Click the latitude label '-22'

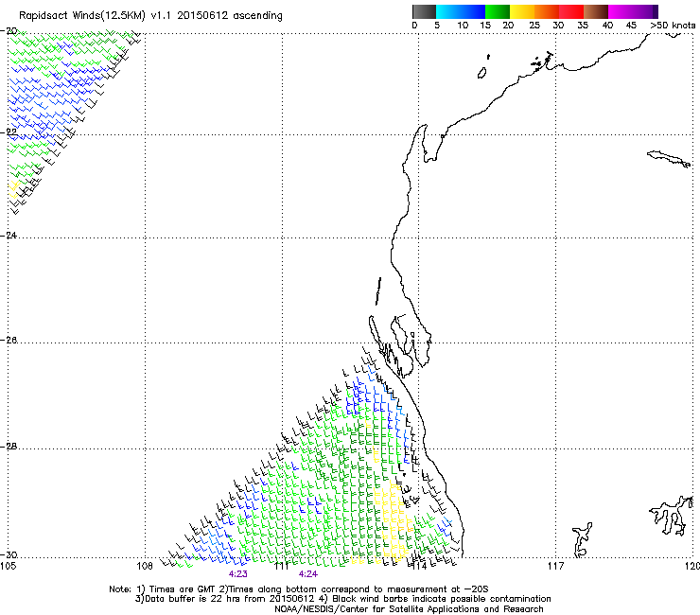click(x=9, y=132)
